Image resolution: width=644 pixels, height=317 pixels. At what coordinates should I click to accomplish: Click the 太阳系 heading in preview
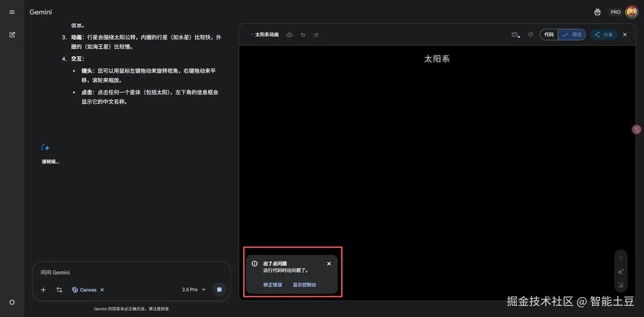[x=437, y=59]
